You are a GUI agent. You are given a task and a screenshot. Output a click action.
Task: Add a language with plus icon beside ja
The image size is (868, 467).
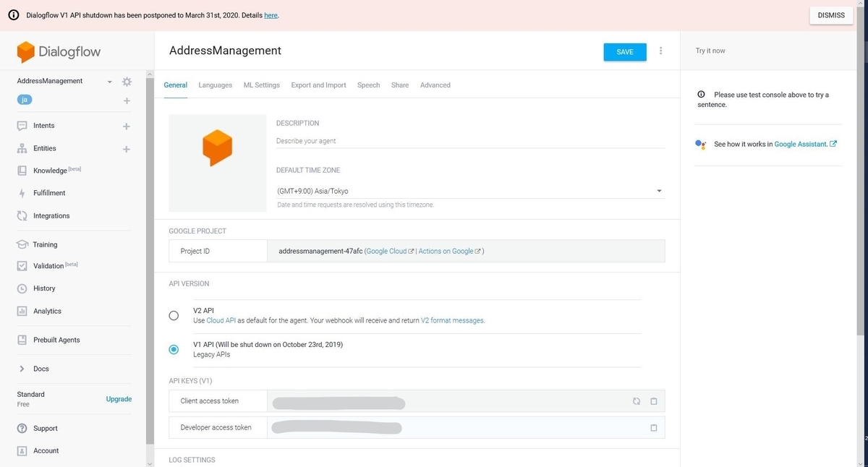(127, 100)
